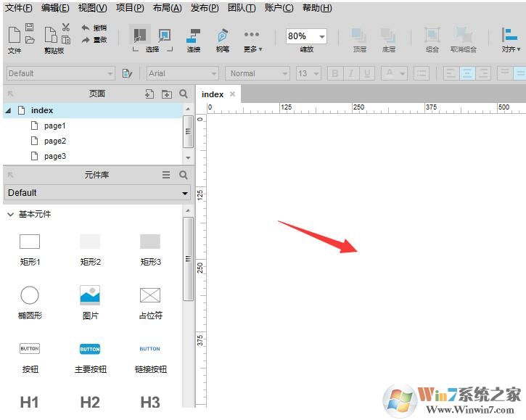Open the 发布(P) publish menu
Screen dimensions: 526x420
point(205,8)
